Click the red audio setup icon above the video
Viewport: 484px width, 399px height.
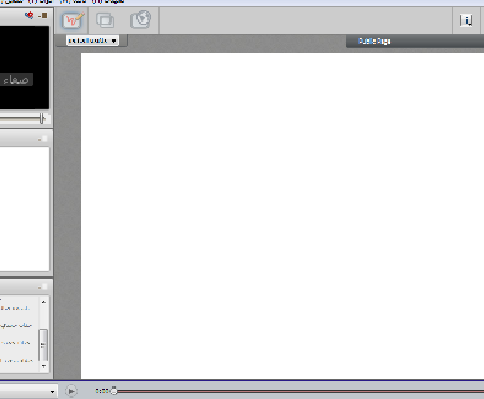[29, 15]
